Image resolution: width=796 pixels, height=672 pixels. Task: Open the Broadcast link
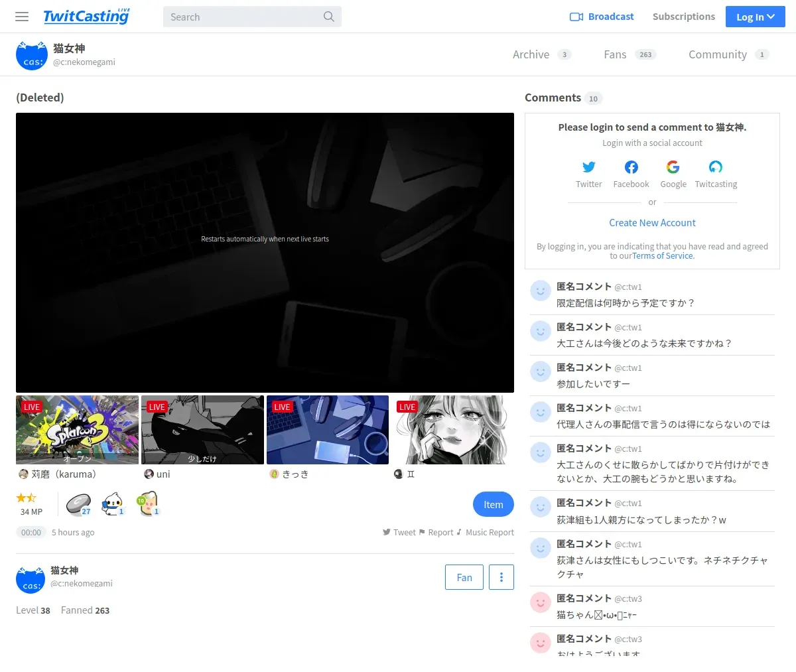tap(602, 17)
